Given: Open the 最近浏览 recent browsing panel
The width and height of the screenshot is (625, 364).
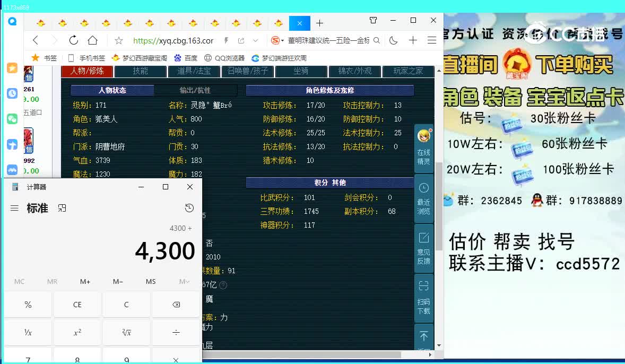Looking at the screenshot, I should pyautogui.click(x=423, y=199).
